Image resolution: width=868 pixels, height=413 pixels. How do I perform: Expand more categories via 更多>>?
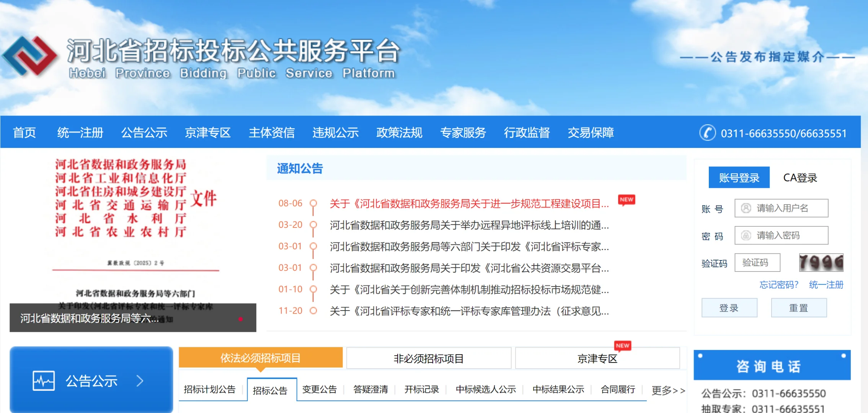(667, 390)
